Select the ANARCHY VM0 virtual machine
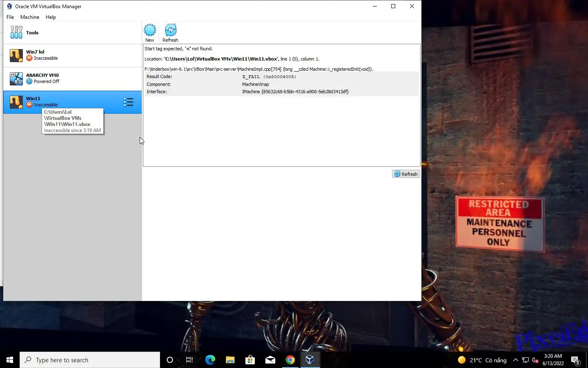Viewport: 588px width, 368px height. coord(73,79)
